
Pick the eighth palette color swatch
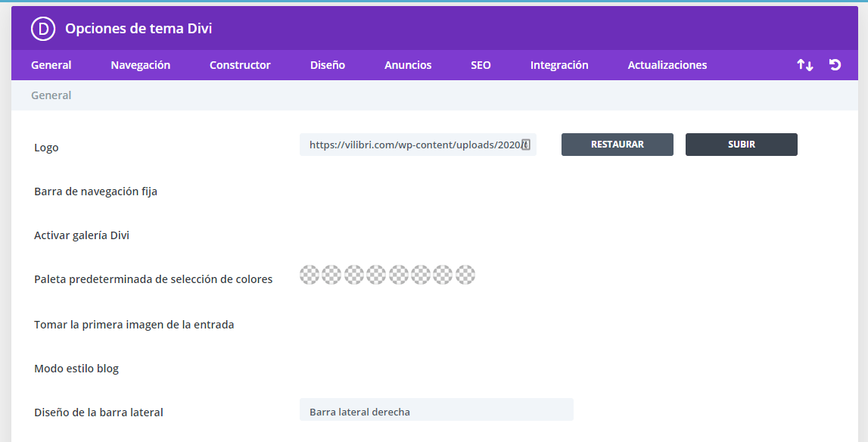[465, 275]
